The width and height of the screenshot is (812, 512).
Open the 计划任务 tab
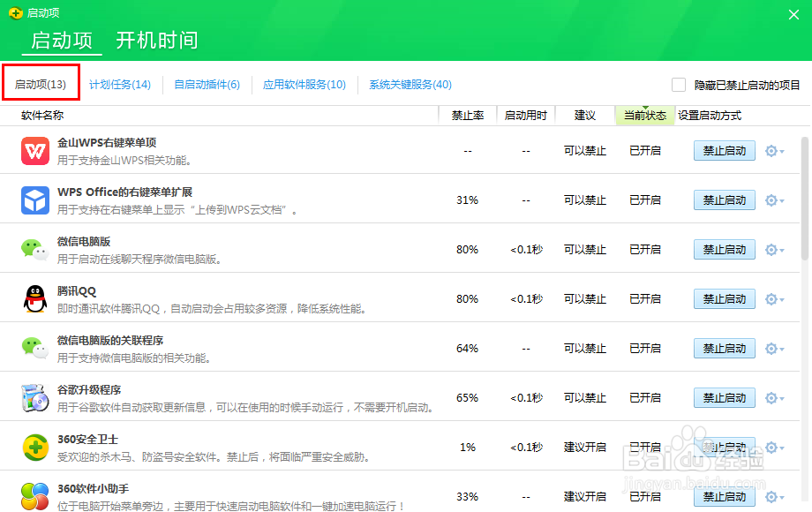coord(119,84)
